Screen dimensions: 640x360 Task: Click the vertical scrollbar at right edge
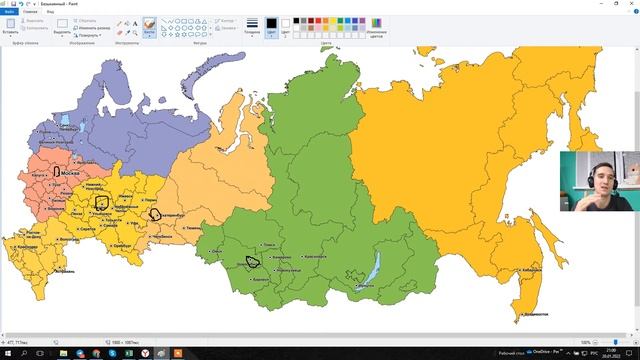(x=637, y=198)
